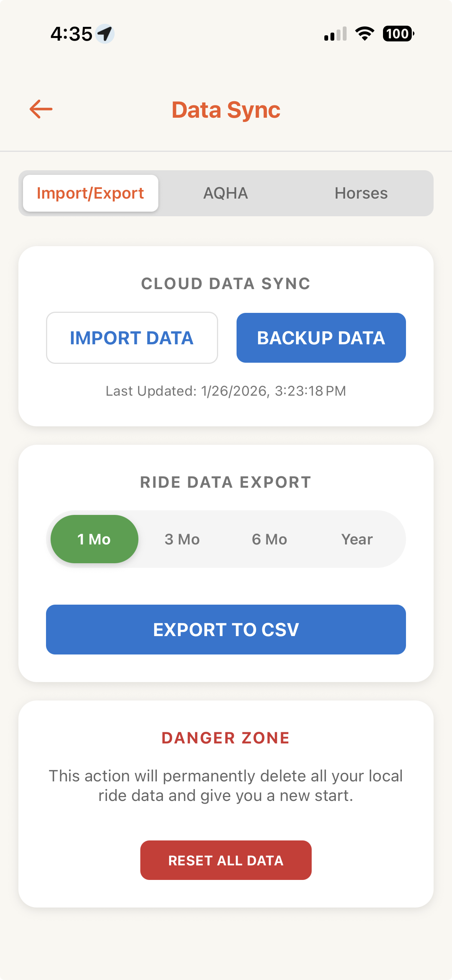The image size is (452, 980).
Task: Tap the Data Sync page title
Action: point(226,110)
